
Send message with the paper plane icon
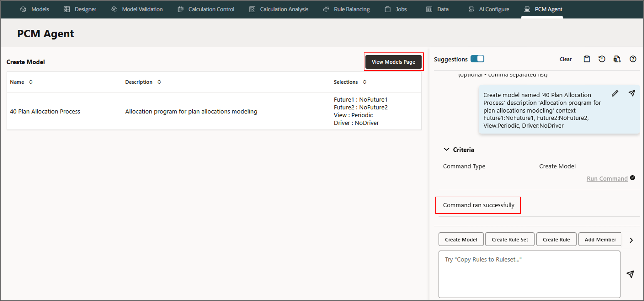click(630, 274)
